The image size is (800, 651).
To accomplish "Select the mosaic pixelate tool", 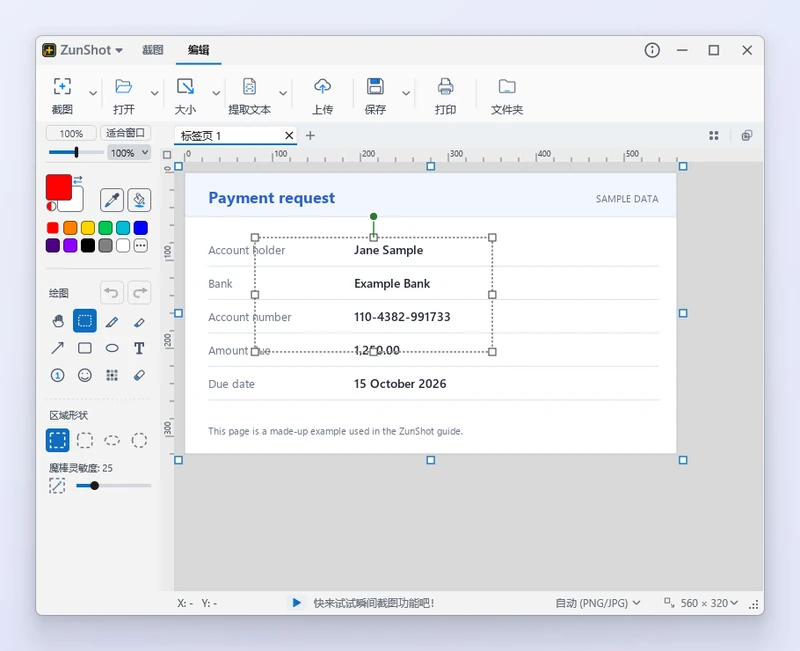I will click(112, 375).
